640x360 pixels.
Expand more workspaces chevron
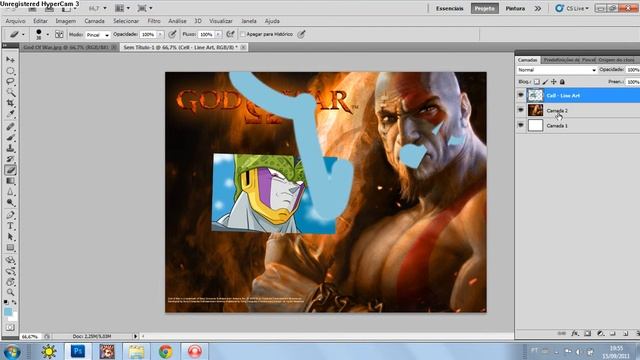(538, 8)
